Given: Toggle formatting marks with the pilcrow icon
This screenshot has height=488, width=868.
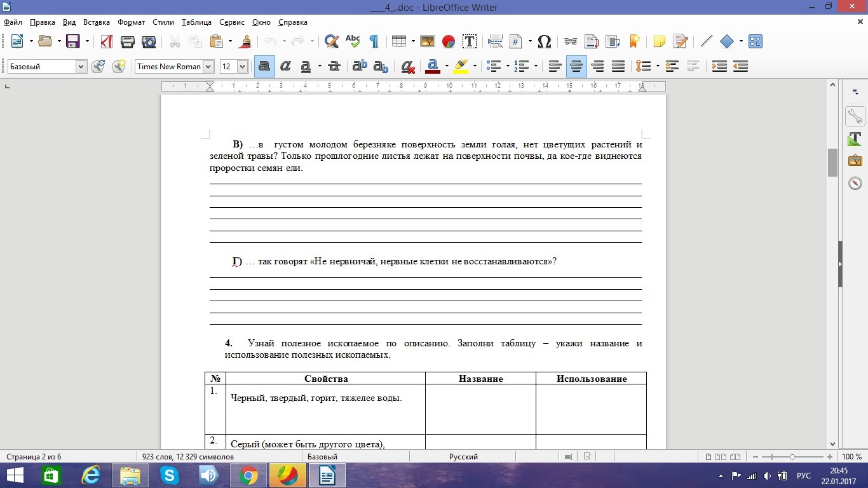Looking at the screenshot, I should 374,42.
